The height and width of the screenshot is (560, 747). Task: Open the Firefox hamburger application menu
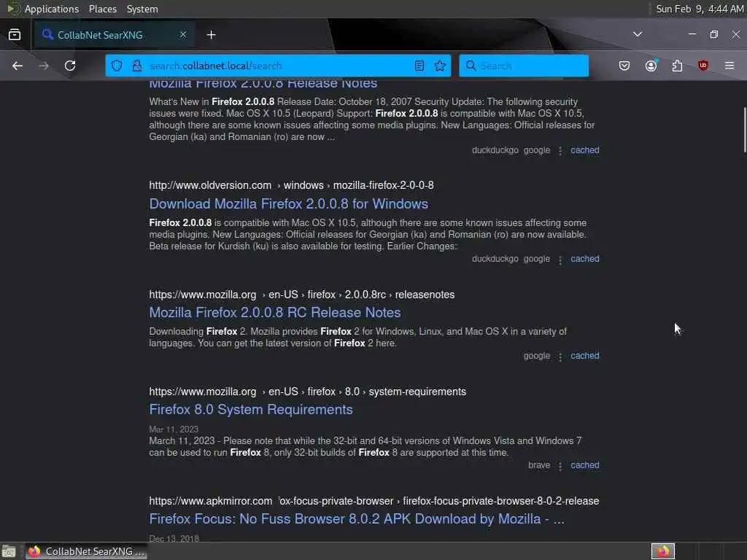729,66
